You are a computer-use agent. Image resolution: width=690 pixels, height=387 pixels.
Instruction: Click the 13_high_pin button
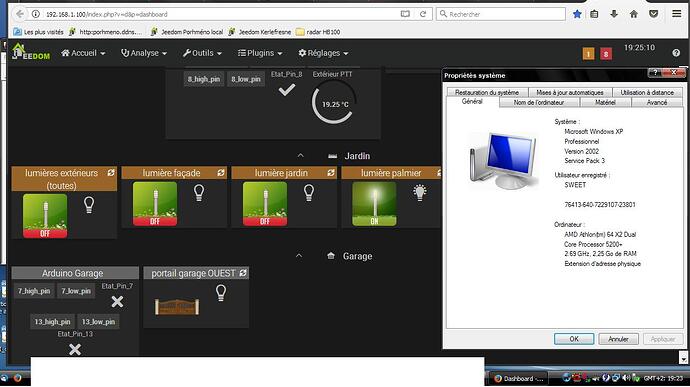point(52,322)
